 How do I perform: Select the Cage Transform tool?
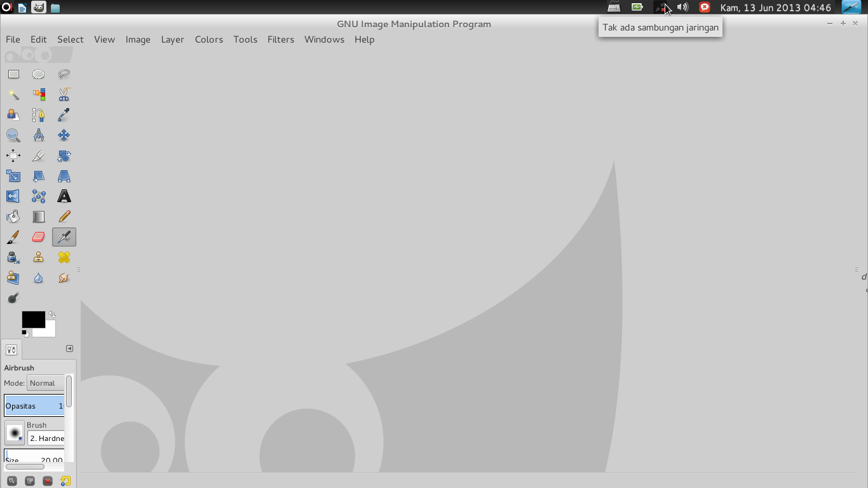[39, 196]
